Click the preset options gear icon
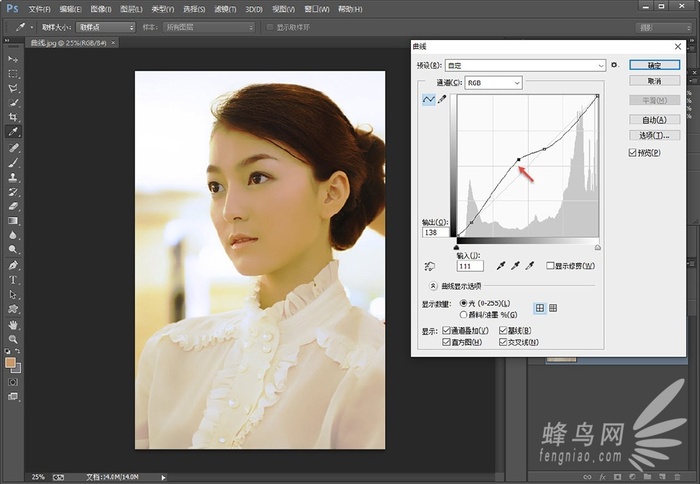700x484 pixels. coord(616,65)
